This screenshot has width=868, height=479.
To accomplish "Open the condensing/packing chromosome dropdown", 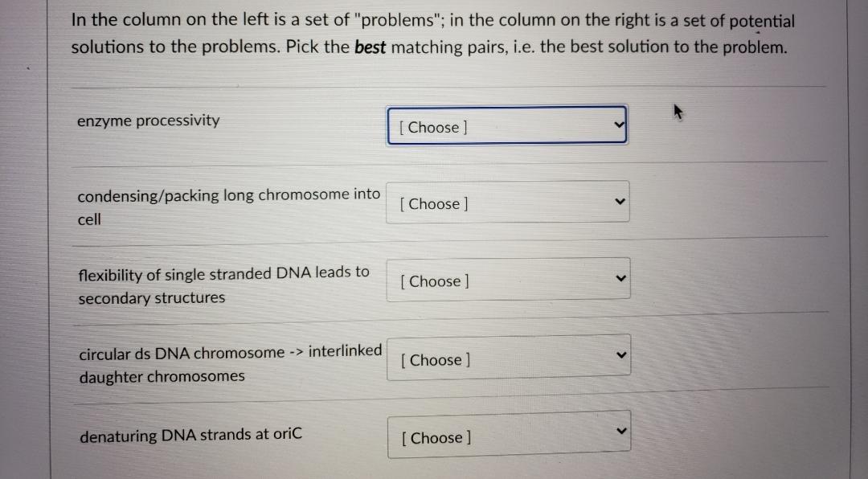I will tap(507, 203).
